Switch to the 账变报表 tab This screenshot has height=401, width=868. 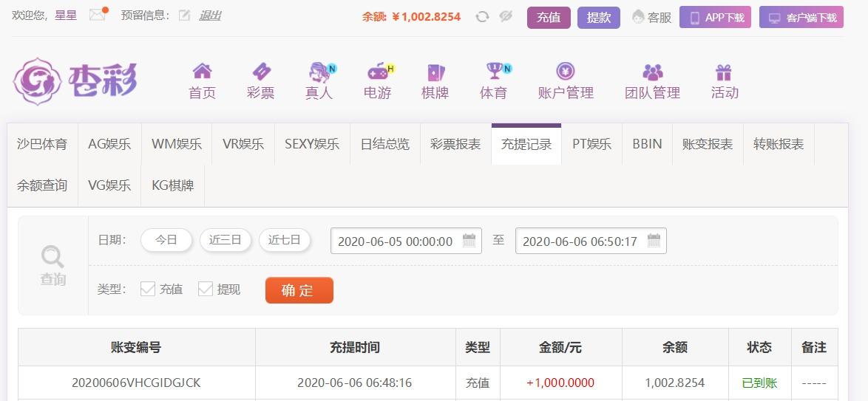click(x=708, y=144)
